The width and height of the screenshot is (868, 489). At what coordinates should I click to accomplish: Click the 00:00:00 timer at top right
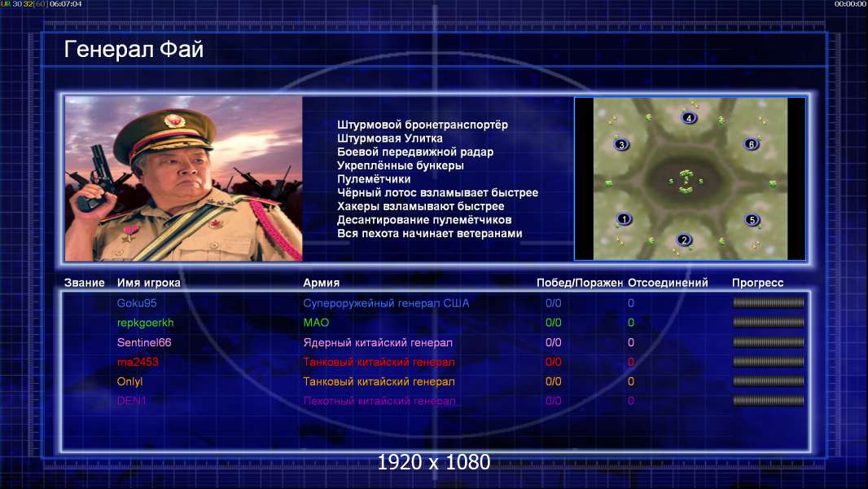click(x=850, y=4)
